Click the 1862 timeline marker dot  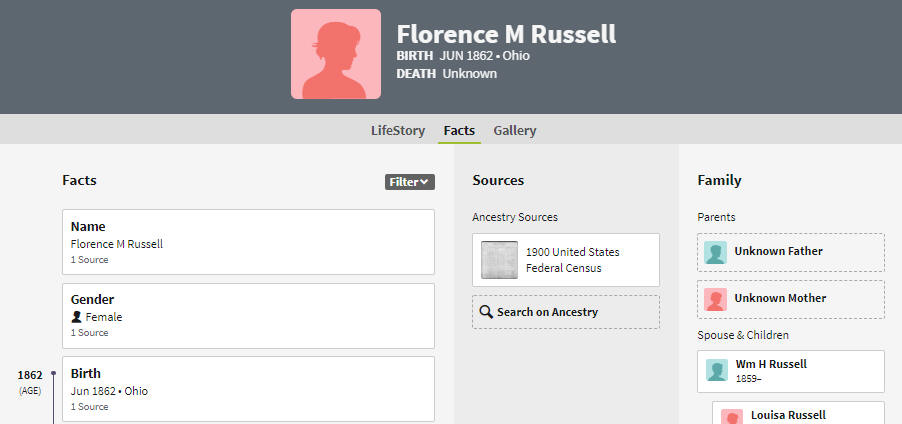pos(53,373)
